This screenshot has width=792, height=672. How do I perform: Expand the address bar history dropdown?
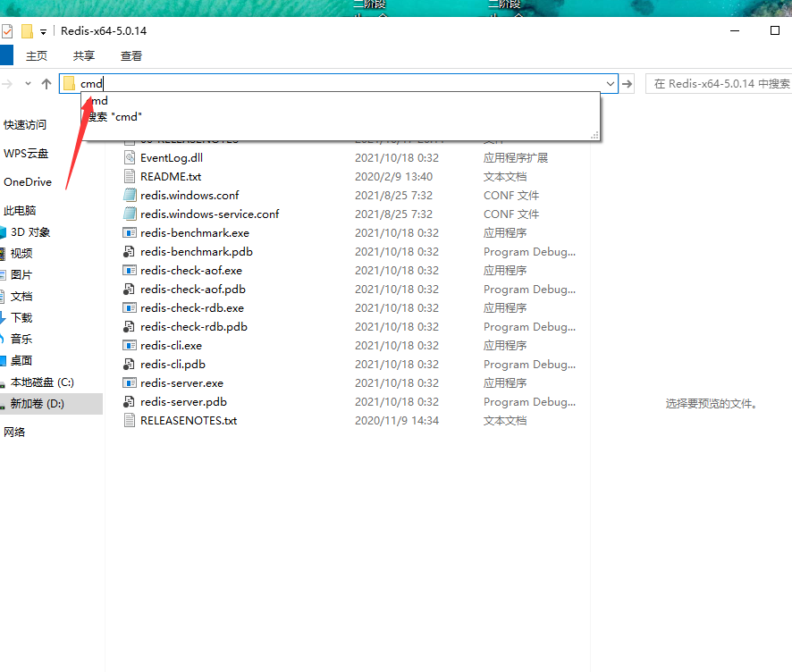611,84
